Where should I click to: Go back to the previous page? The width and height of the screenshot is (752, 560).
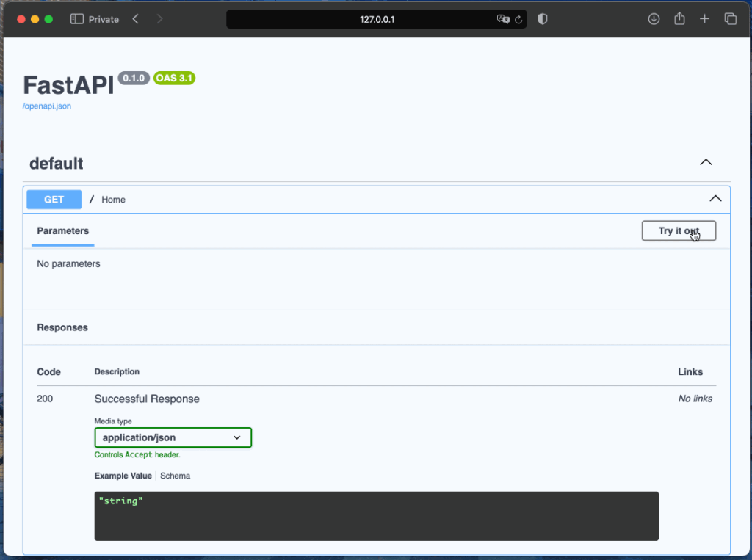coord(136,19)
